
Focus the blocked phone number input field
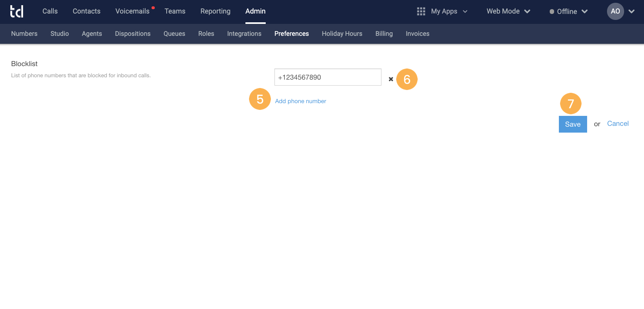tap(327, 77)
